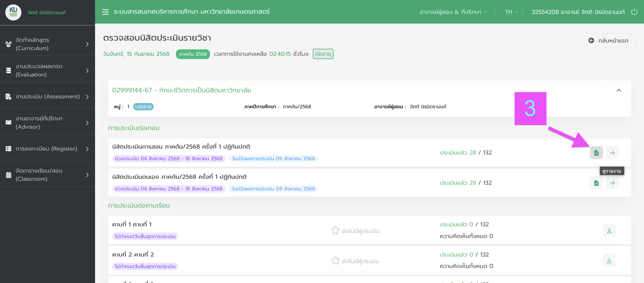Click arrow icon in นิสิตประเมินการสอน row
Image resolution: width=644 pixels, height=283 pixels.
pyautogui.click(x=612, y=153)
